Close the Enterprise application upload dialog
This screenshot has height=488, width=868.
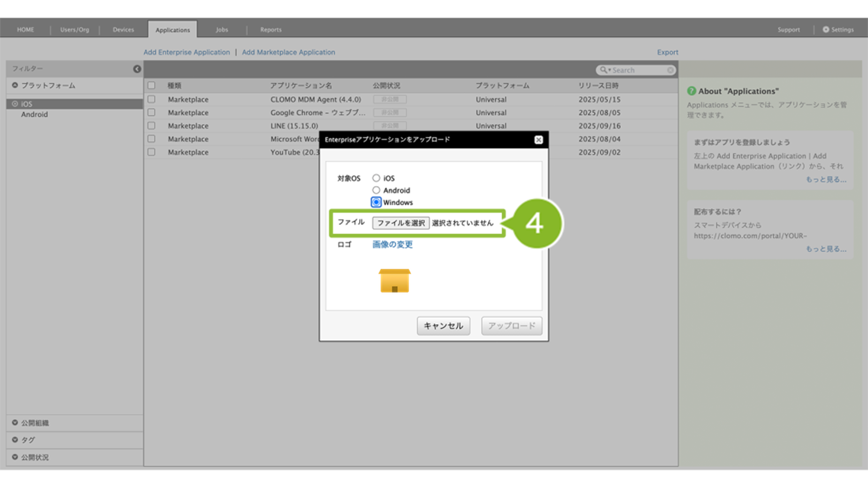point(538,140)
